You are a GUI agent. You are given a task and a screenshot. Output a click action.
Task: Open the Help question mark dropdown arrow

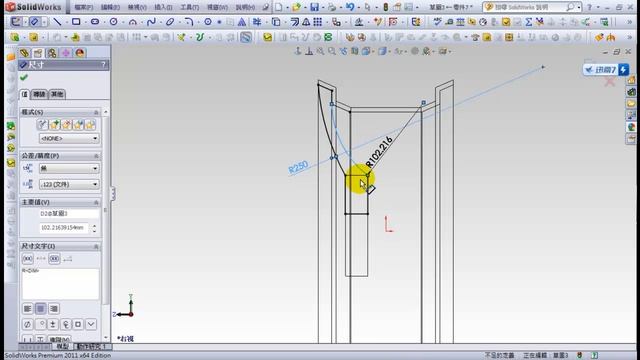pos(598,7)
